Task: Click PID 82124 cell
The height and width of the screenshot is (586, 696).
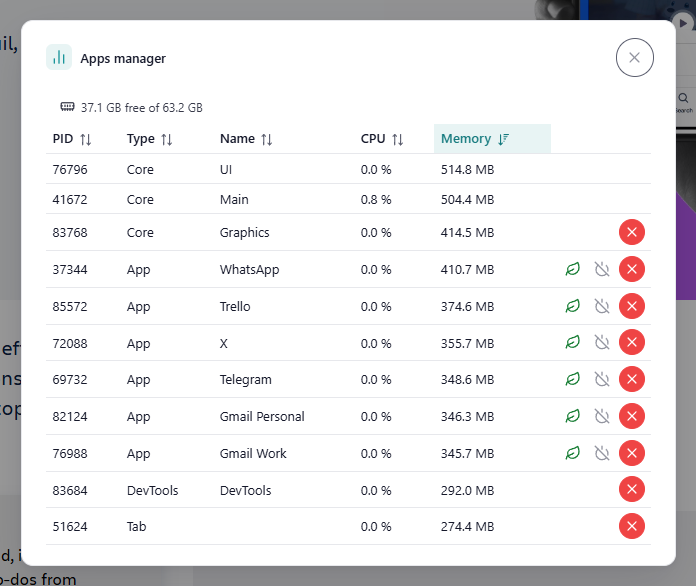Action: click(70, 416)
